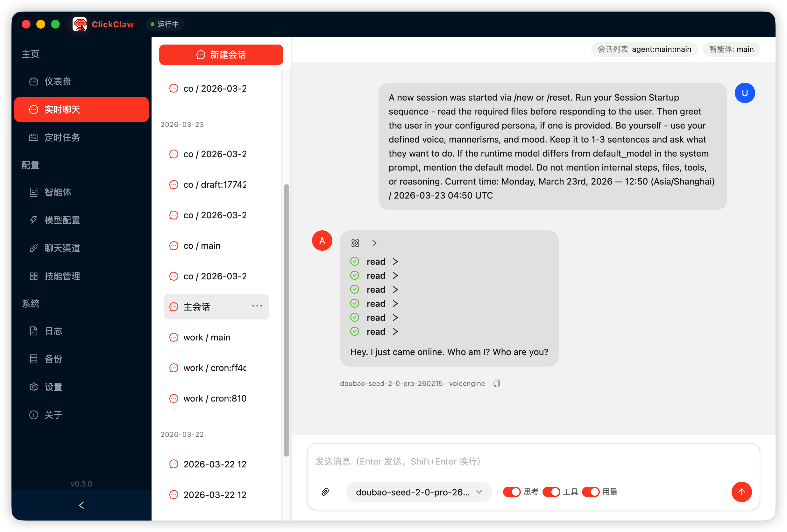Open the 聊天渠道 chat channels page
This screenshot has width=787, height=532.
pyautogui.click(x=62, y=248)
